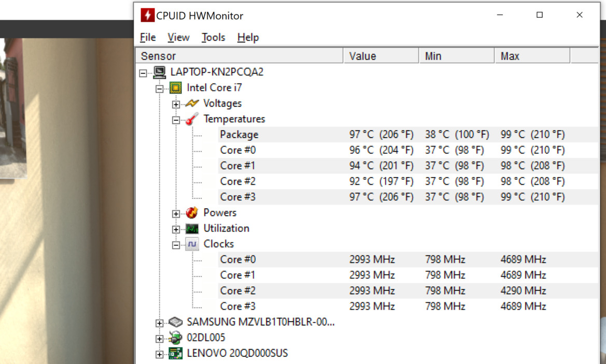The image size is (606, 364).
Task: Expand the Voltages section
Action: tap(176, 104)
